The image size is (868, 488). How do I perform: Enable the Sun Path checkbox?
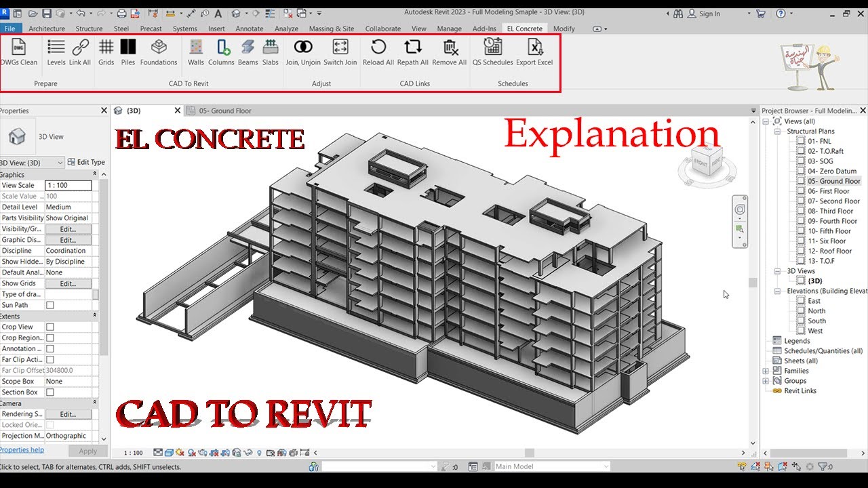pyautogui.click(x=50, y=305)
